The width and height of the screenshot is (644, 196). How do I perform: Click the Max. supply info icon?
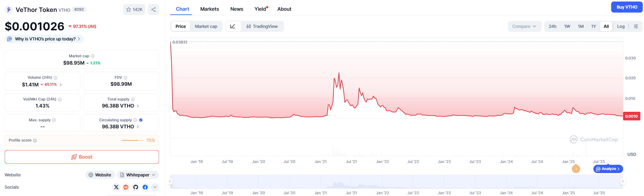point(54,120)
